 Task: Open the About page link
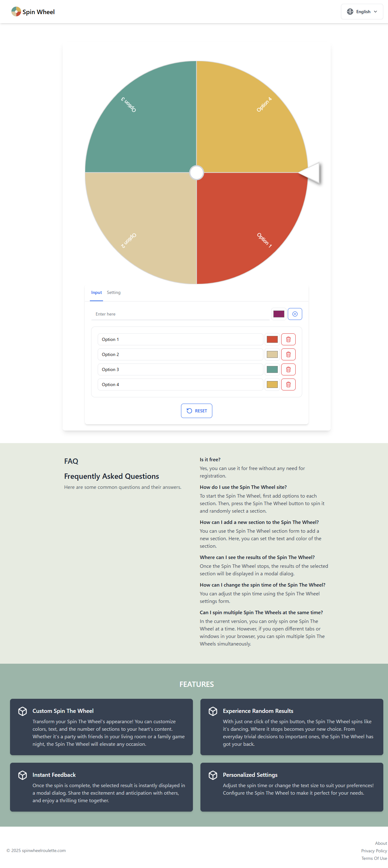(381, 843)
